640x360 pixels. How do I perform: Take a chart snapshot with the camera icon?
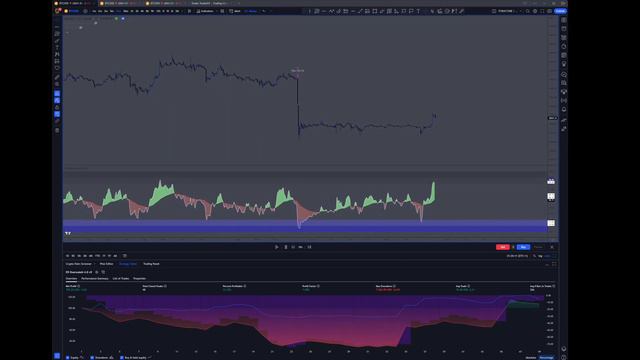coord(549,11)
